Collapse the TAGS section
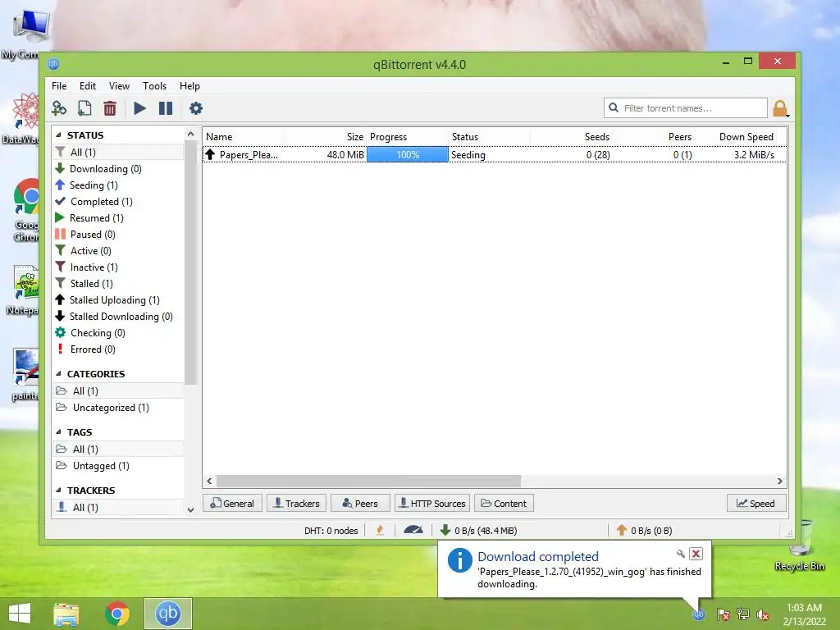The height and width of the screenshot is (630, 840). [x=58, y=431]
